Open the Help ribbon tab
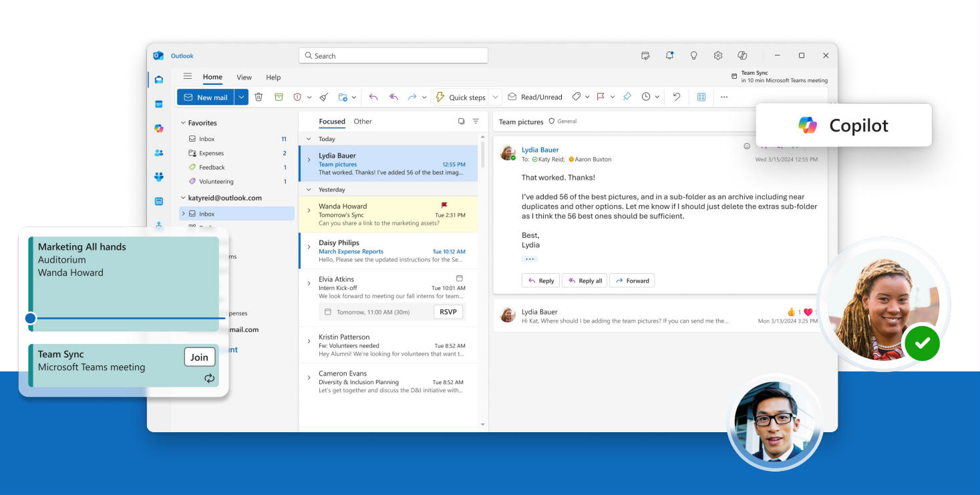The height and width of the screenshot is (495, 980). pyautogui.click(x=273, y=77)
